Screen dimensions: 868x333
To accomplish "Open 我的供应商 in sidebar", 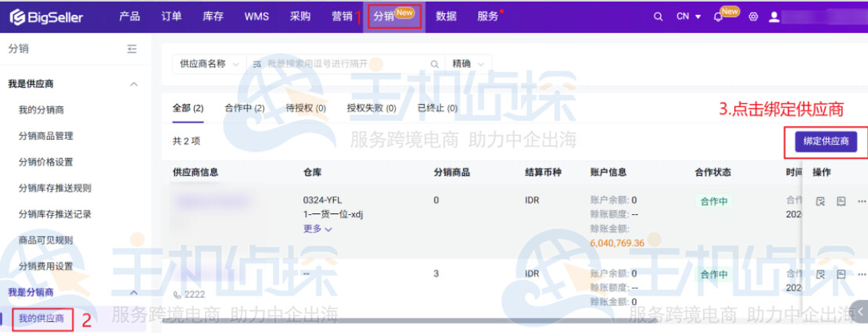I will 41,319.
